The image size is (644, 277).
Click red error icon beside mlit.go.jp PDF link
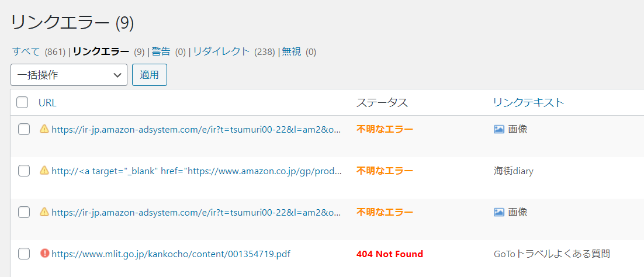coord(45,254)
